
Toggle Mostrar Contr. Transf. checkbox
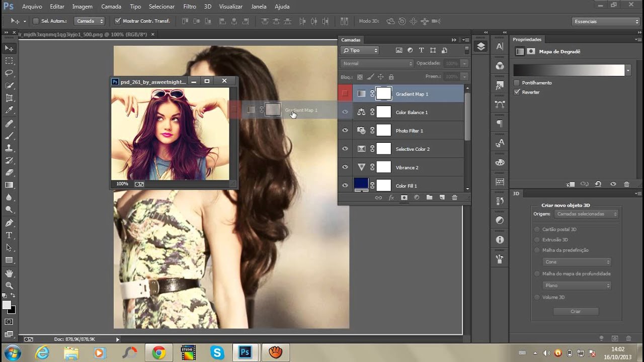pyautogui.click(x=118, y=21)
